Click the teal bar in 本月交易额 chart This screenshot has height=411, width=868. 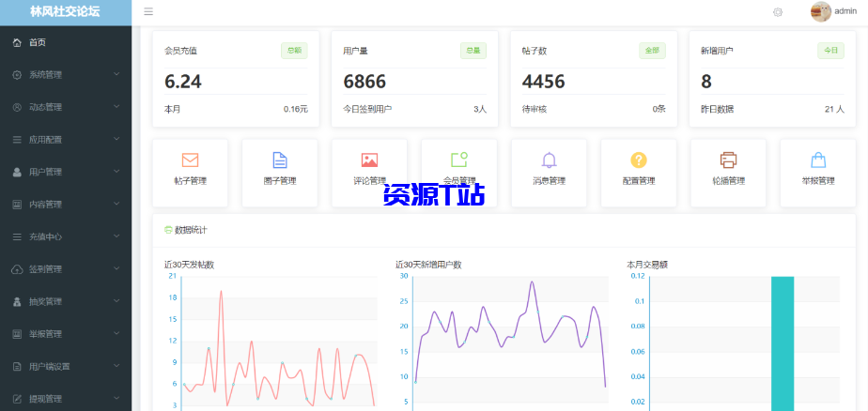[783, 343]
